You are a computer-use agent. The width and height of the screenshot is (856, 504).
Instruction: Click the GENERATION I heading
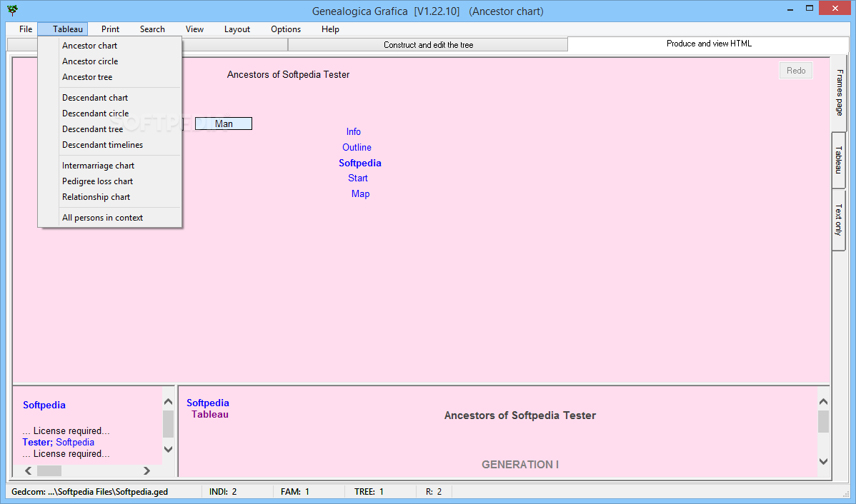point(519,465)
